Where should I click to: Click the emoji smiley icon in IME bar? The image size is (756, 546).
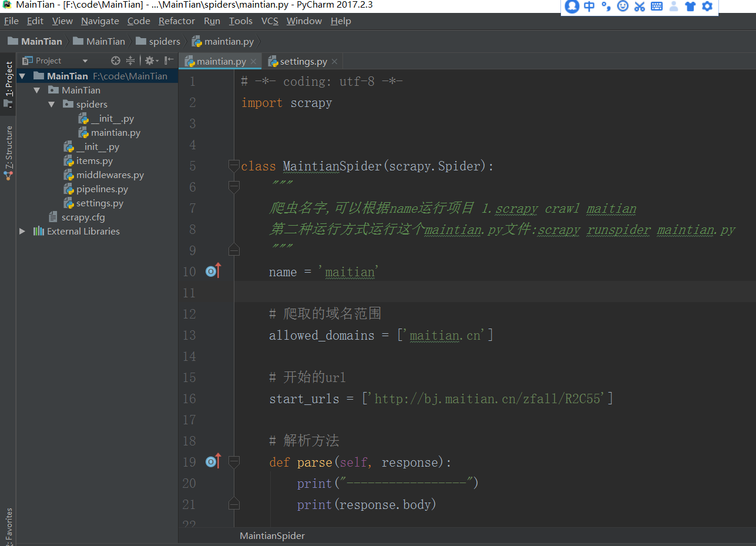tap(623, 6)
